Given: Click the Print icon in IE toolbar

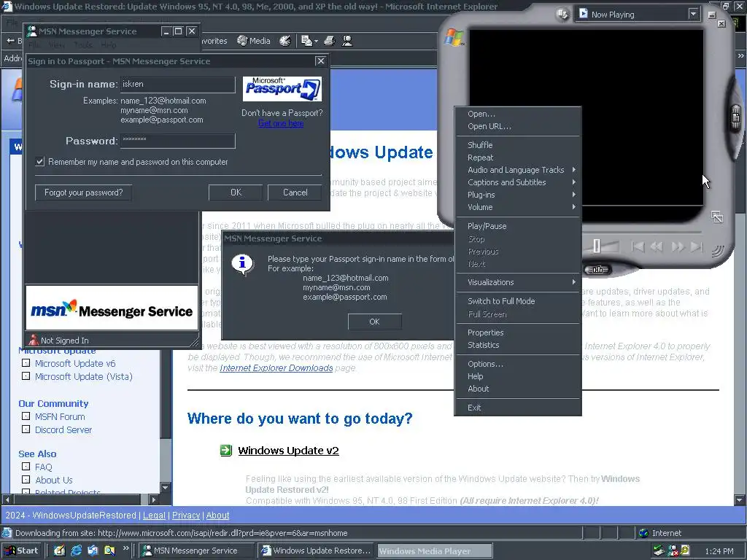Looking at the screenshot, I should 329,41.
